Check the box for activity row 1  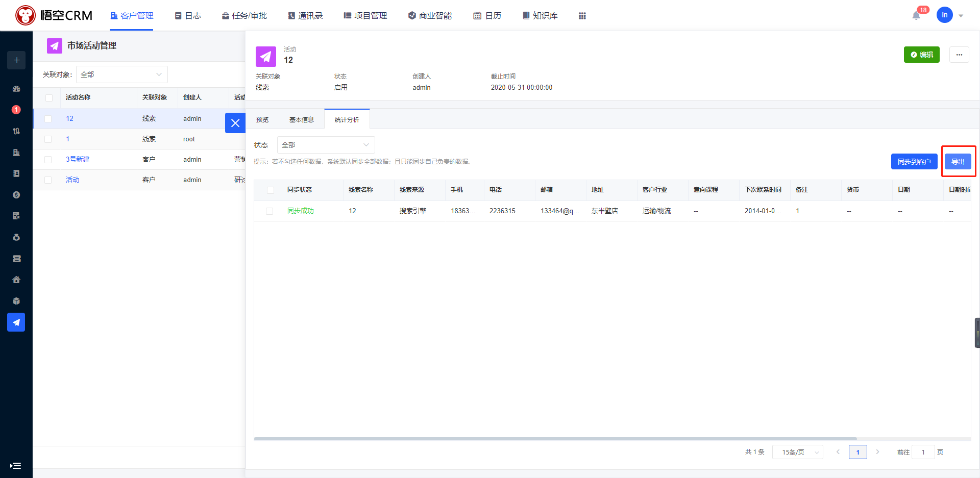[48, 139]
